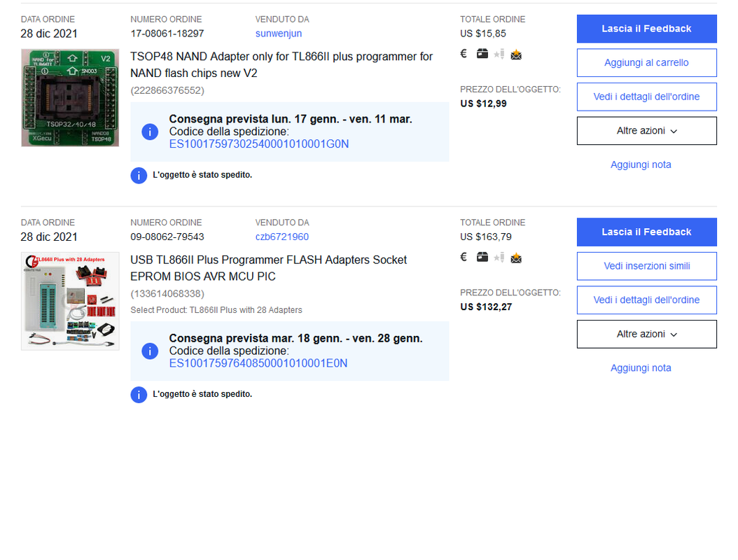Add TSOP48 NAND Adapter to cart again
738x560 pixels.
(x=646, y=62)
